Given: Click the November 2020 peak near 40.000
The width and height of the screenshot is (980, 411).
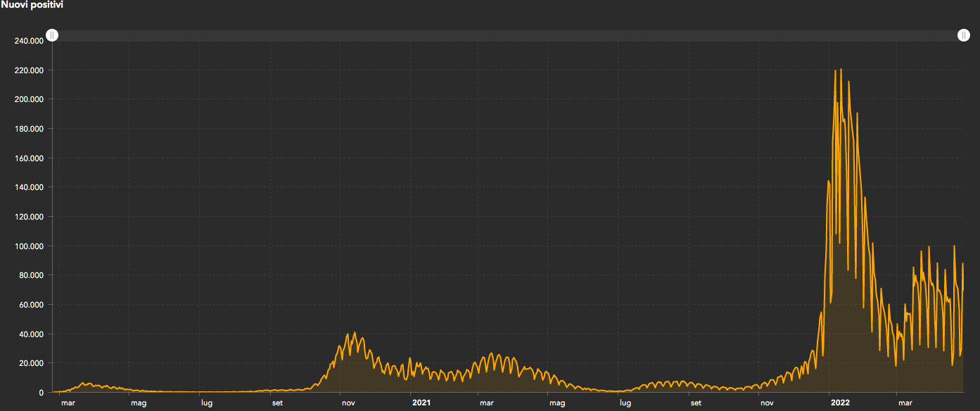Looking at the screenshot, I should click(x=355, y=333).
